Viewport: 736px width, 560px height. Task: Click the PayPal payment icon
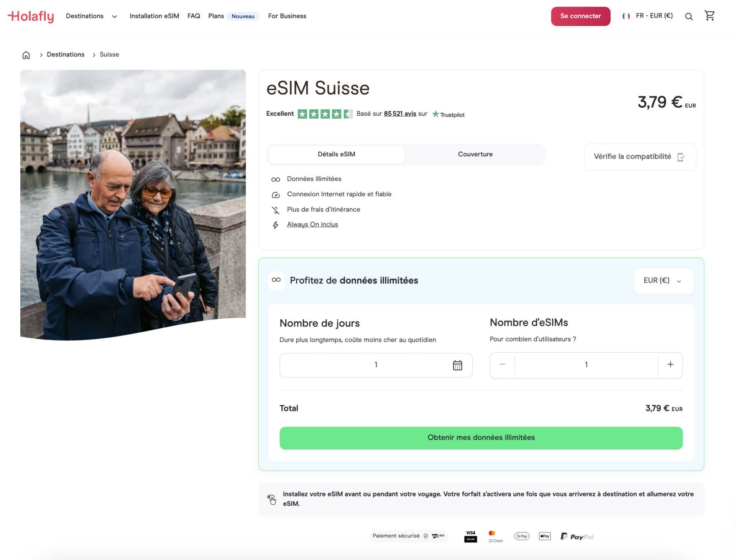click(577, 536)
